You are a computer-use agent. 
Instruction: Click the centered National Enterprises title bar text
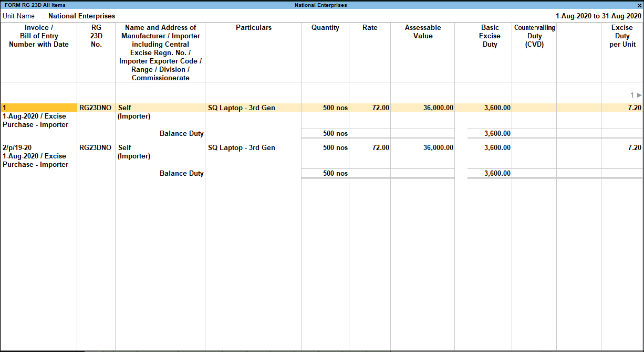tap(320, 5)
